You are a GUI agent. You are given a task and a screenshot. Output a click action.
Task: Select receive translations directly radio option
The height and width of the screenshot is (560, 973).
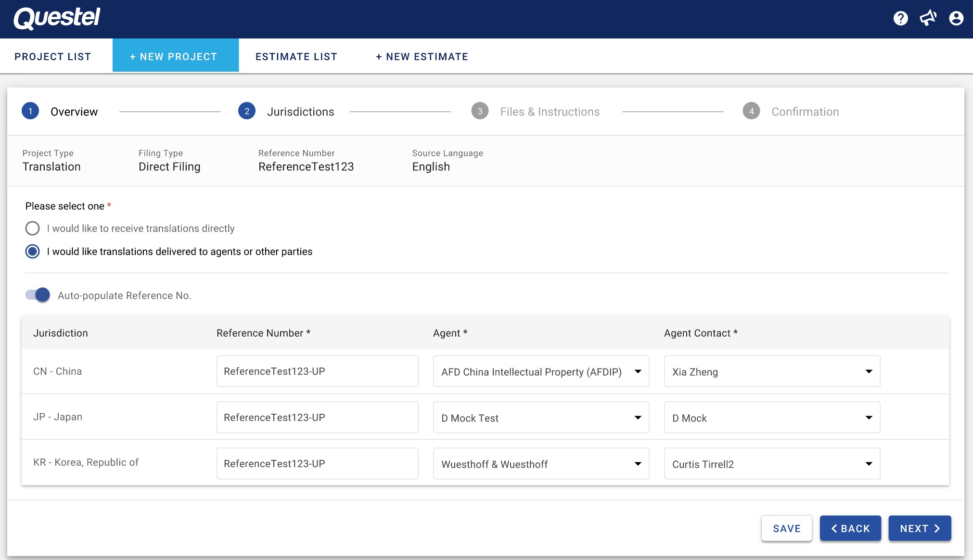point(33,228)
